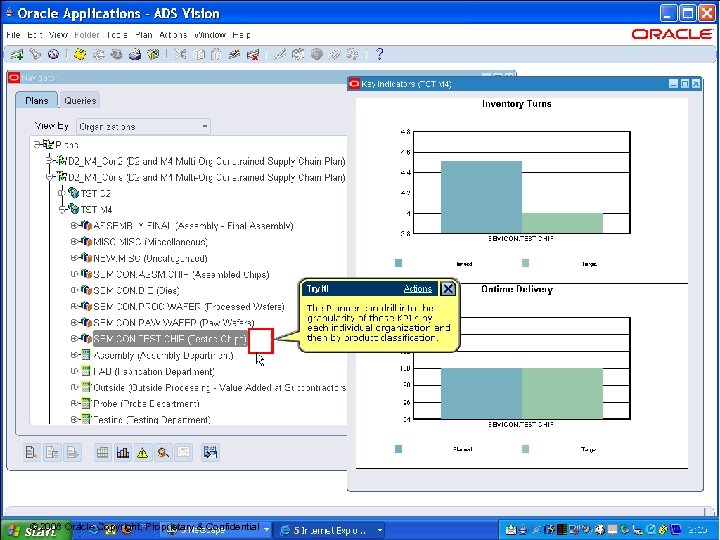Select SEMICON.ASSM CHIP Assembled Chips item
This screenshot has width=720, height=540.
point(181,274)
